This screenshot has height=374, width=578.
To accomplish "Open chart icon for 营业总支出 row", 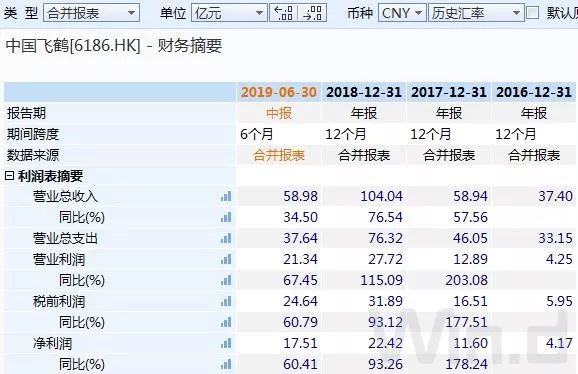I will pyautogui.click(x=226, y=238).
